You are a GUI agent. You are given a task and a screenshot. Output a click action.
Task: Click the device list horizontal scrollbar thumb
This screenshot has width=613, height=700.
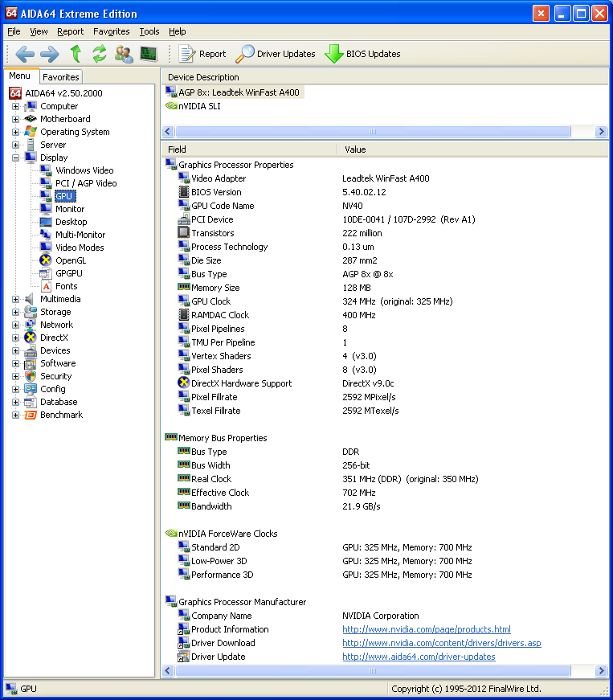[373, 131]
